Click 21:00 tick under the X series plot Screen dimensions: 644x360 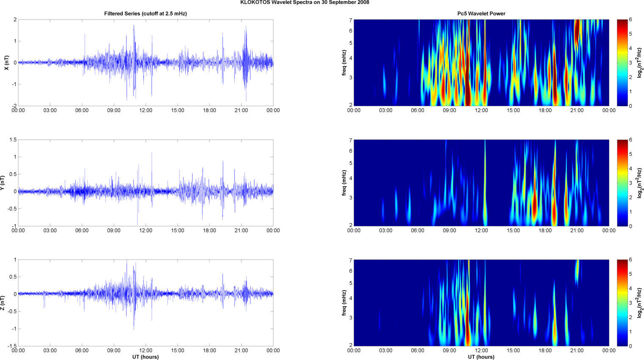tap(241, 110)
